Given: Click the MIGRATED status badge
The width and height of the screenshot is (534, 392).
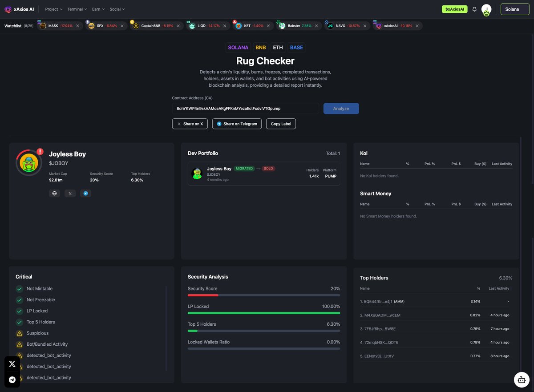Looking at the screenshot, I should pos(244,169).
